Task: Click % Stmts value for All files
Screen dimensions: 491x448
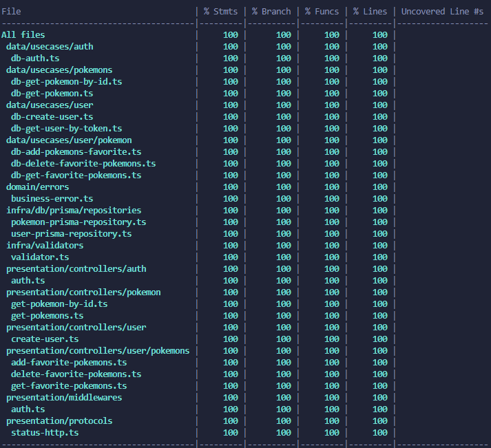Action: (x=231, y=34)
